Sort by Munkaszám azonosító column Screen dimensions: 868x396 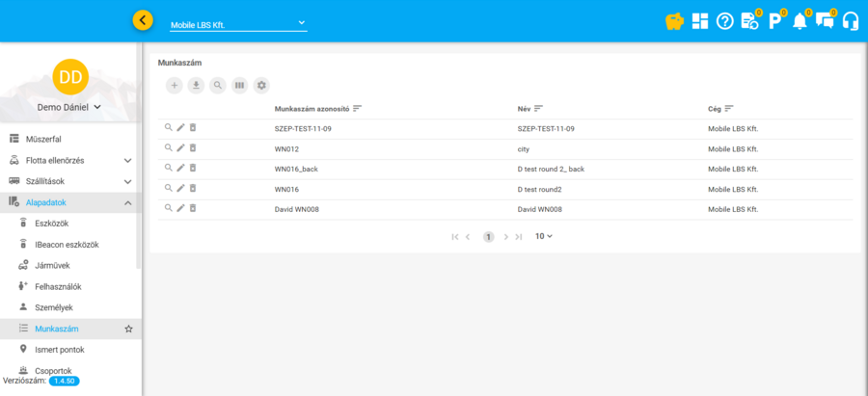coord(358,108)
